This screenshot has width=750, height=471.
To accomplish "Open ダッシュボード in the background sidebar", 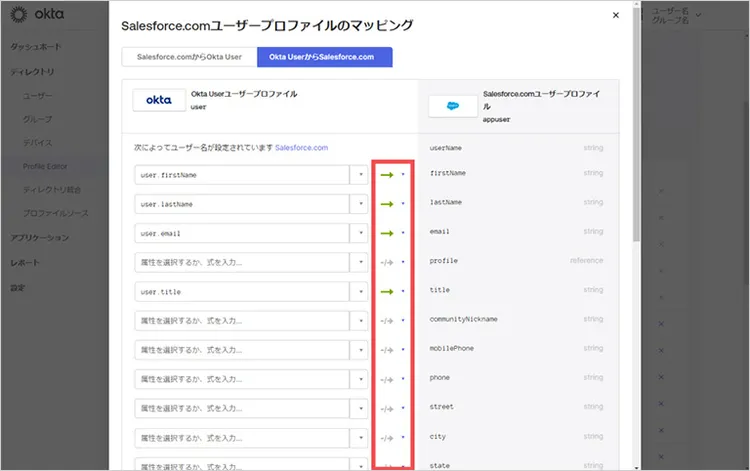I will 36,47.
